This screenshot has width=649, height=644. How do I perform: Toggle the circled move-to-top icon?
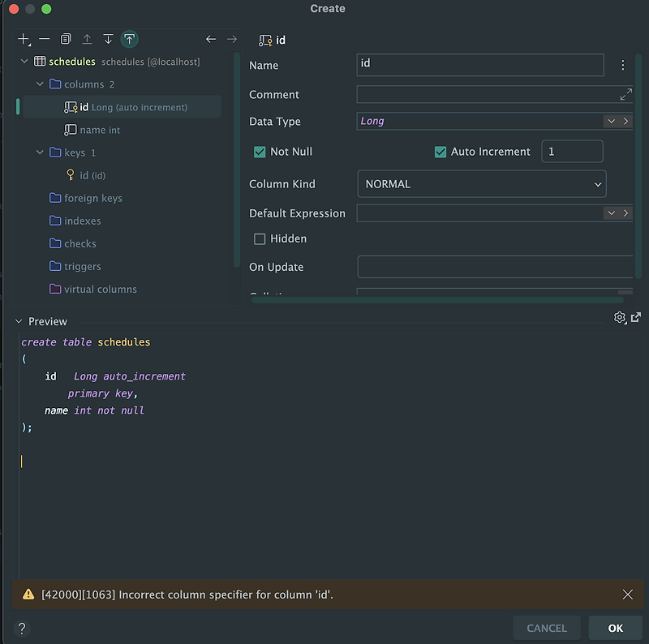pyautogui.click(x=129, y=39)
